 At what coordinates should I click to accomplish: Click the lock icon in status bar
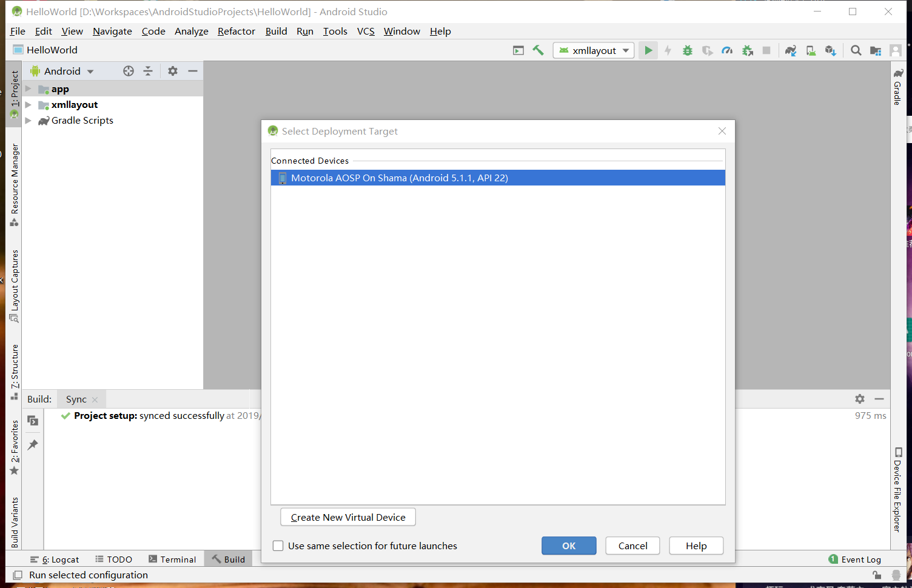pos(877,575)
